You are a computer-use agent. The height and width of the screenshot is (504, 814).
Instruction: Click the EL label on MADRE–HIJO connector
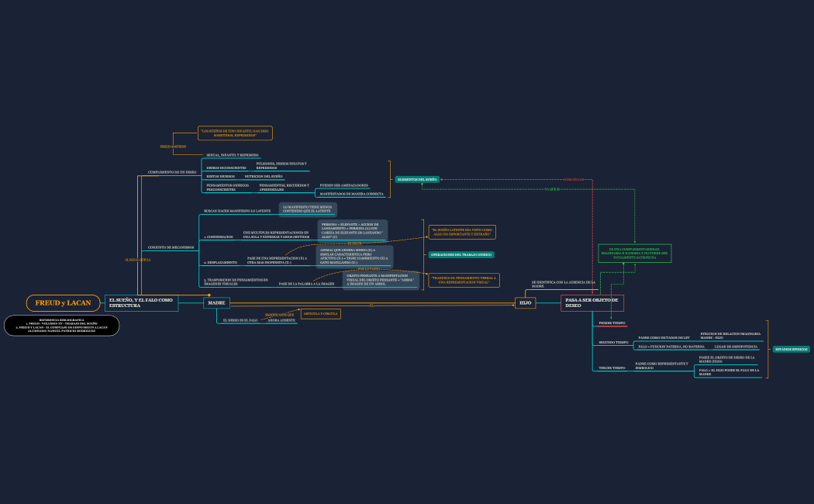[x=371, y=306]
